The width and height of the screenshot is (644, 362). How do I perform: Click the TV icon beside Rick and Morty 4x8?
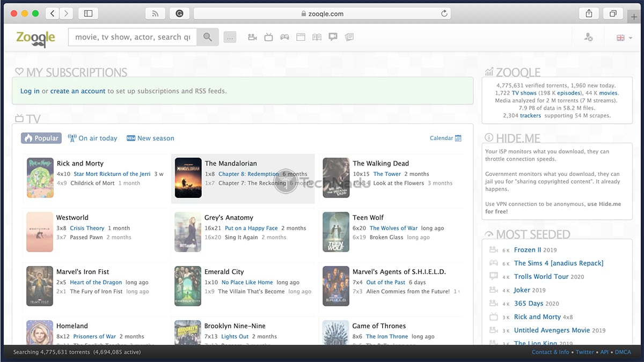point(494,317)
